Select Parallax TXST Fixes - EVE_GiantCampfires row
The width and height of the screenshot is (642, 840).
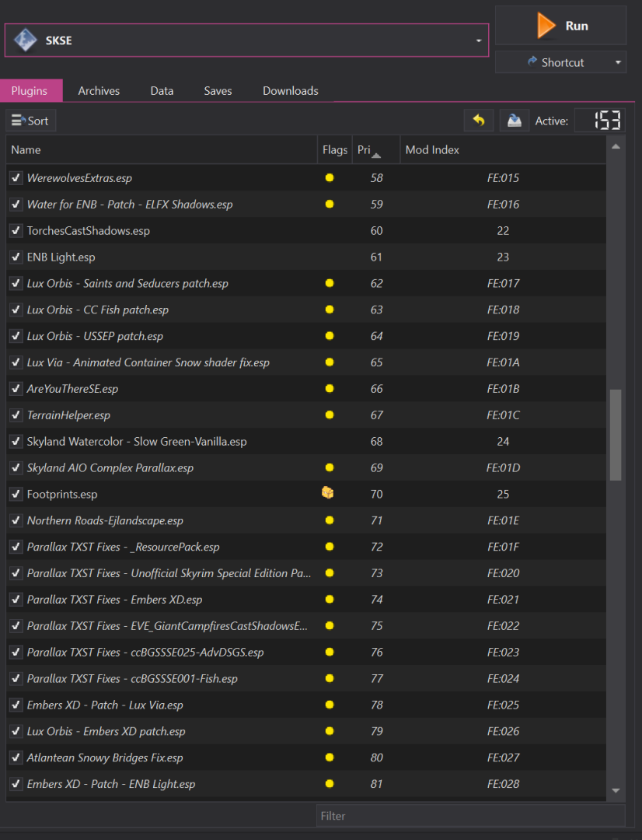tap(305, 625)
